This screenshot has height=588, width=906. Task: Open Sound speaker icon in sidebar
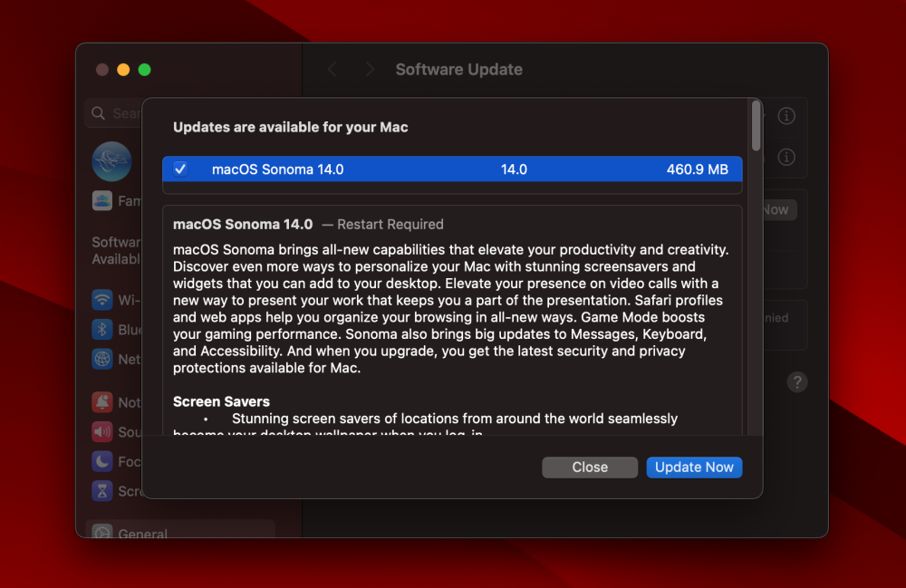(102, 431)
